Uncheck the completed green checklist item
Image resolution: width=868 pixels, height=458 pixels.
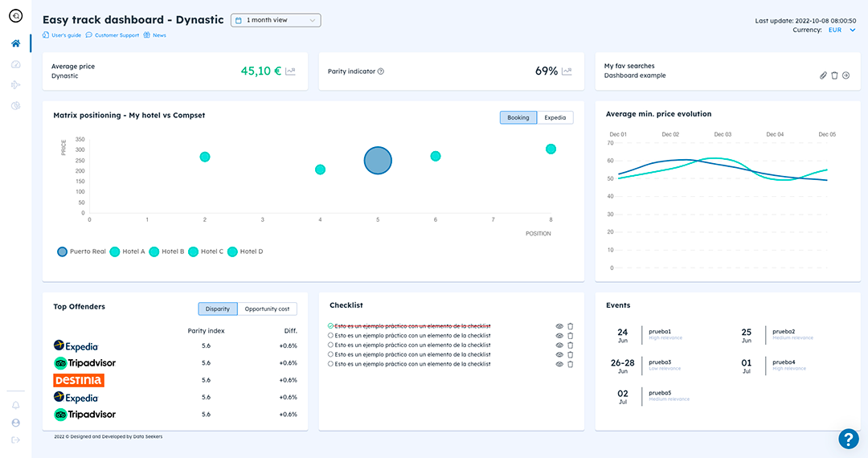point(330,326)
